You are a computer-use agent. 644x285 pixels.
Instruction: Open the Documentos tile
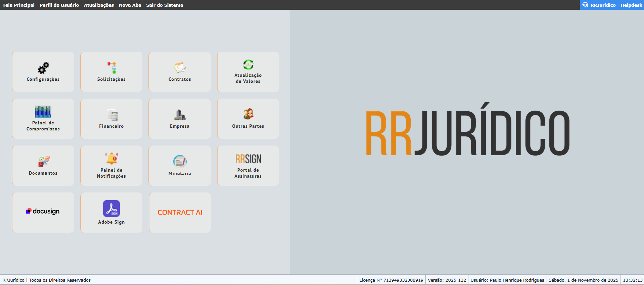(43, 166)
